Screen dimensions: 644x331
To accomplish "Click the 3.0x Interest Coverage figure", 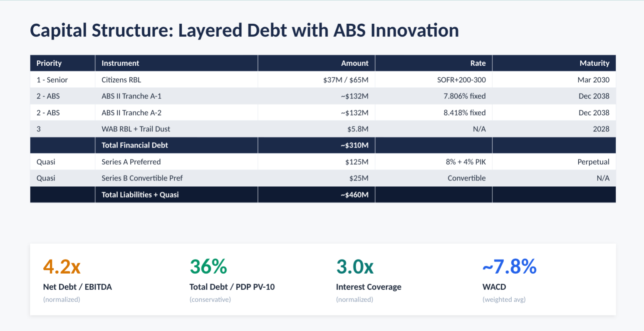I will 355,267.
